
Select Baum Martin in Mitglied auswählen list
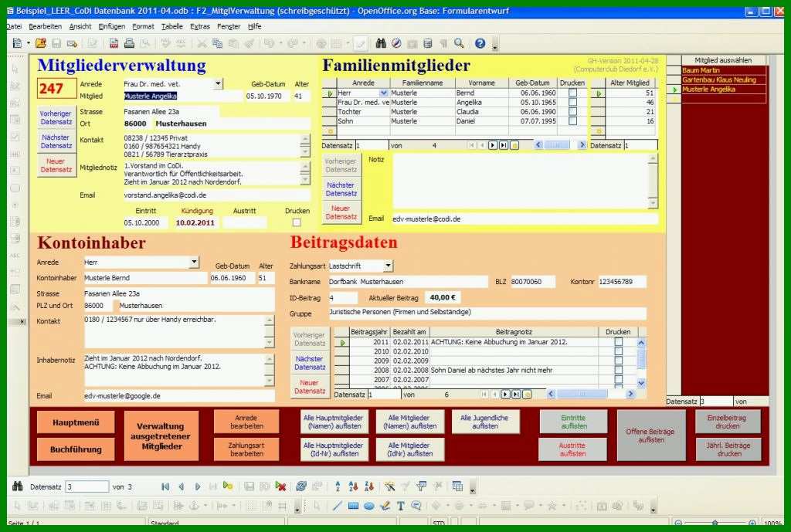click(723, 70)
